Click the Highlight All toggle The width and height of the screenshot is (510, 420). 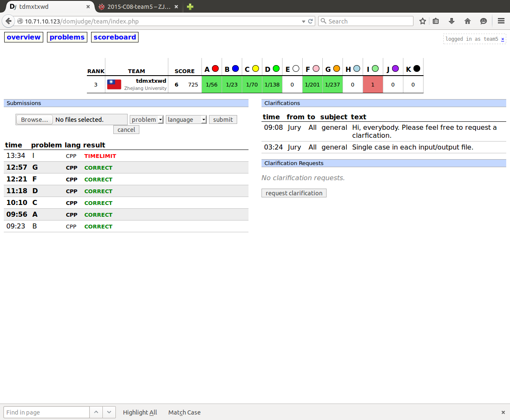coord(140,412)
